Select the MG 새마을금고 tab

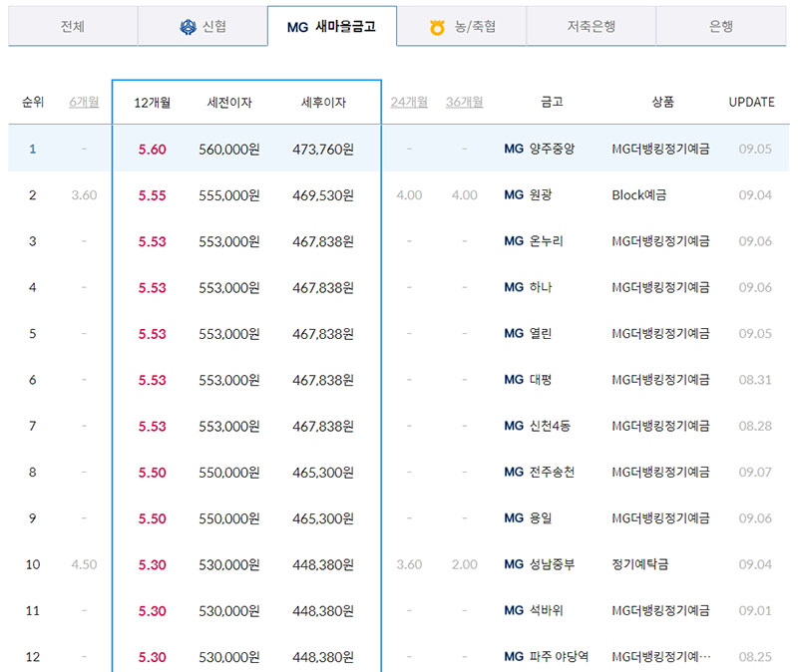332,28
